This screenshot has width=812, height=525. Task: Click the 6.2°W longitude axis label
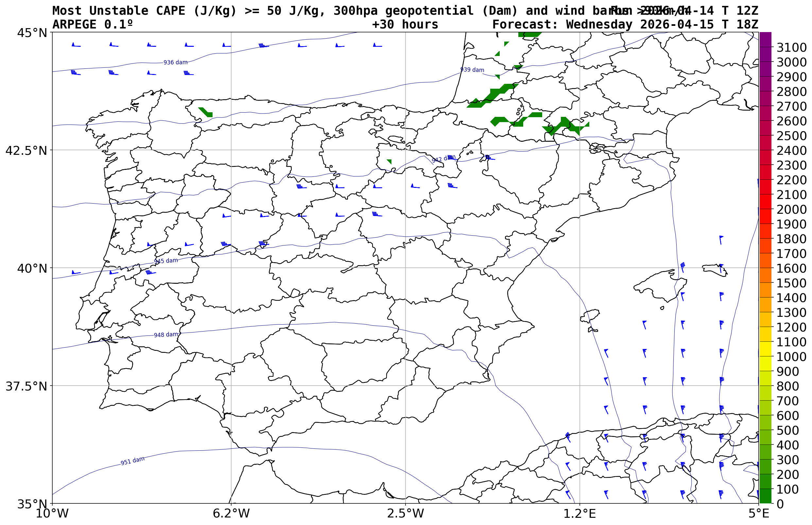coord(231,514)
